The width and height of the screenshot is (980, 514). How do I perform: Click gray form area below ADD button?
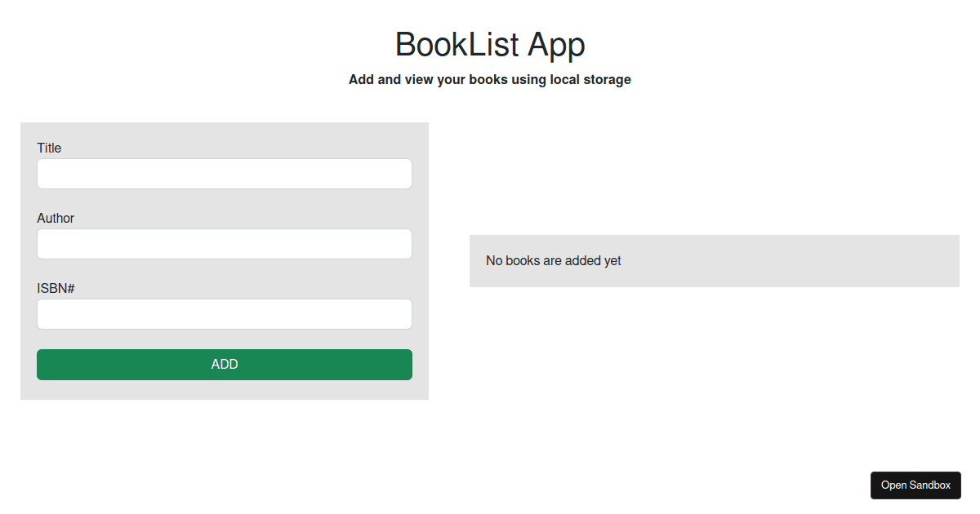[x=225, y=390]
